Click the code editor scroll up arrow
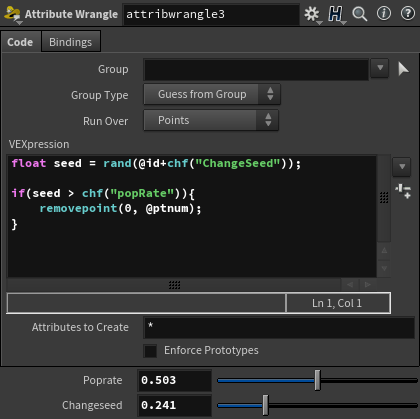Screen dimensions: 420x419 coord(384,250)
